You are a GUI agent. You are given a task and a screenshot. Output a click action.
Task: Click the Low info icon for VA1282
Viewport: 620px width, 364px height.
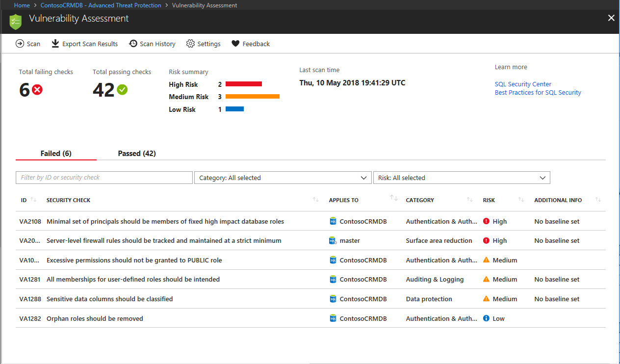coord(487,318)
